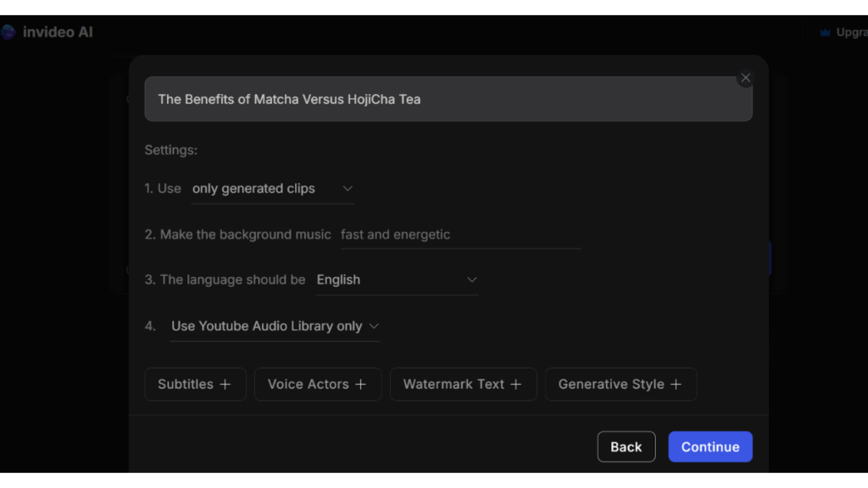This screenshot has height=488, width=868.
Task: Expand the chevron next to only generated clips
Action: 347,189
